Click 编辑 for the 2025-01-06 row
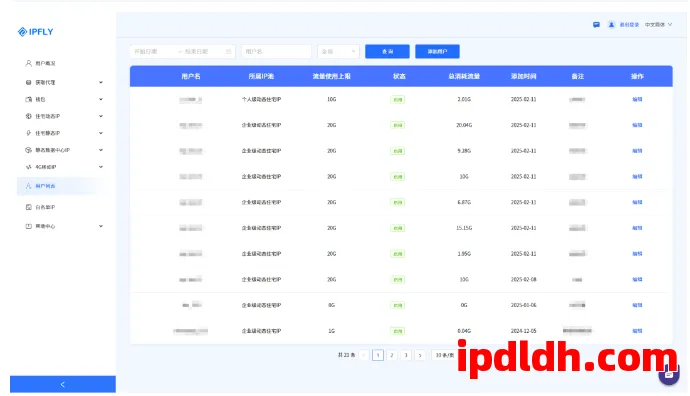Viewport: 690px width, 396px height. click(x=637, y=305)
